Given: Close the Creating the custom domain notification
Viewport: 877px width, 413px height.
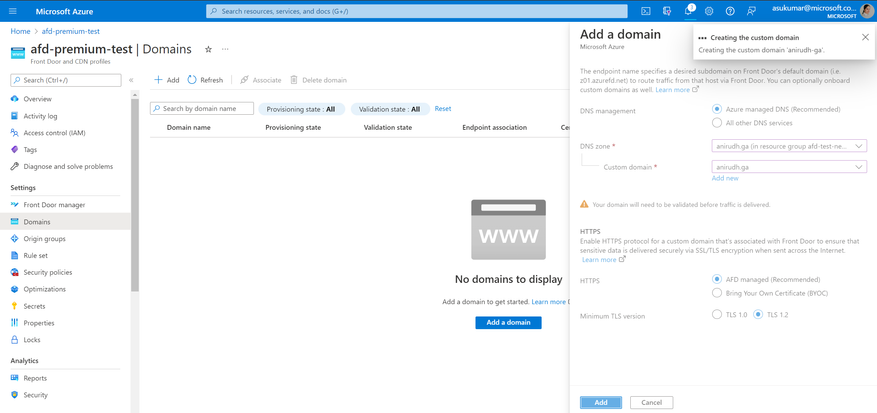Looking at the screenshot, I should [865, 37].
